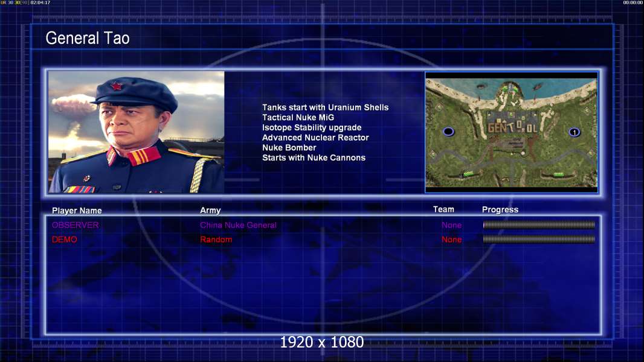Click 'Advanced Nuclear Reactor' text
Screen dimensions: 644x362
pos(315,138)
